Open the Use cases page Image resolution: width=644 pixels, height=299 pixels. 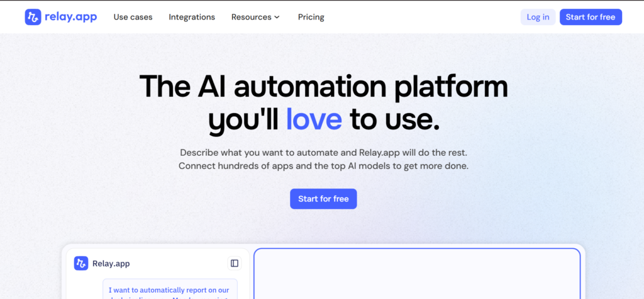(133, 17)
